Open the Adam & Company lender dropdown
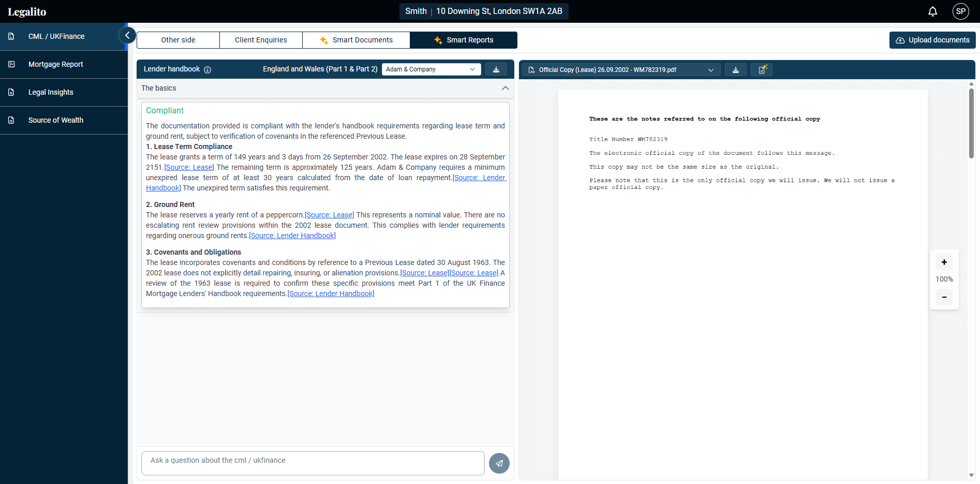This screenshot has width=980, height=484. click(x=431, y=69)
